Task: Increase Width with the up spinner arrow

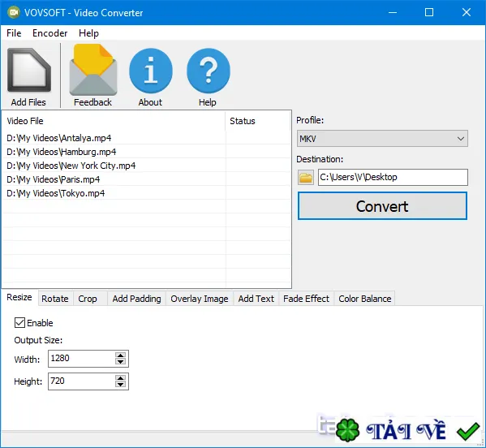Action: point(120,355)
